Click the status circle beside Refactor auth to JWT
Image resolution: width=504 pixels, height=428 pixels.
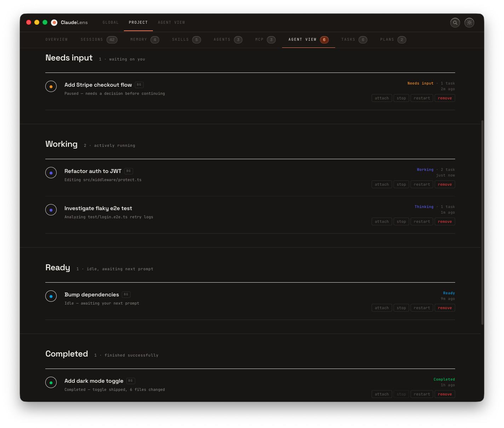click(x=51, y=173)
